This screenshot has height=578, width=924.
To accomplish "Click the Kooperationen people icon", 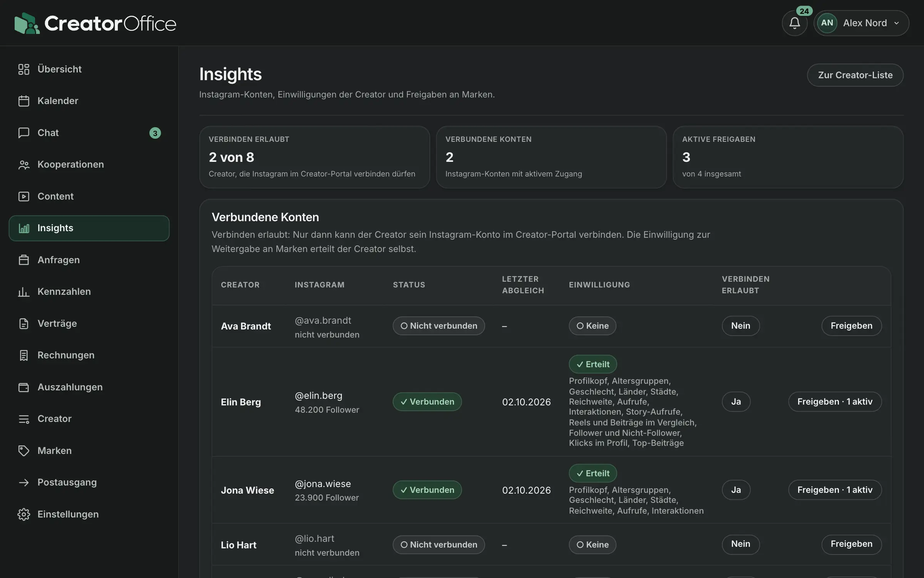I will (x=24, y=165).
